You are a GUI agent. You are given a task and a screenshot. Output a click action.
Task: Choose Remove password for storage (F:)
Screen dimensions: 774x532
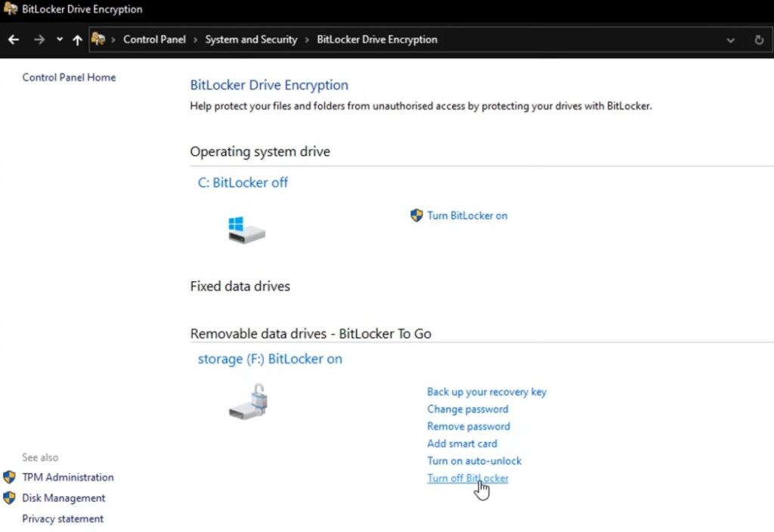469,426
